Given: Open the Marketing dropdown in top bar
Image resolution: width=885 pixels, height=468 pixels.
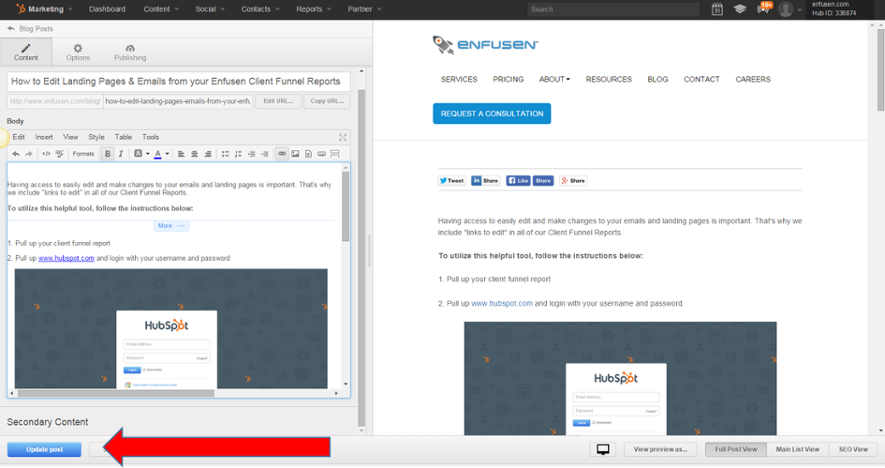Looking at the screenshot, I should (x=45, y=9).
